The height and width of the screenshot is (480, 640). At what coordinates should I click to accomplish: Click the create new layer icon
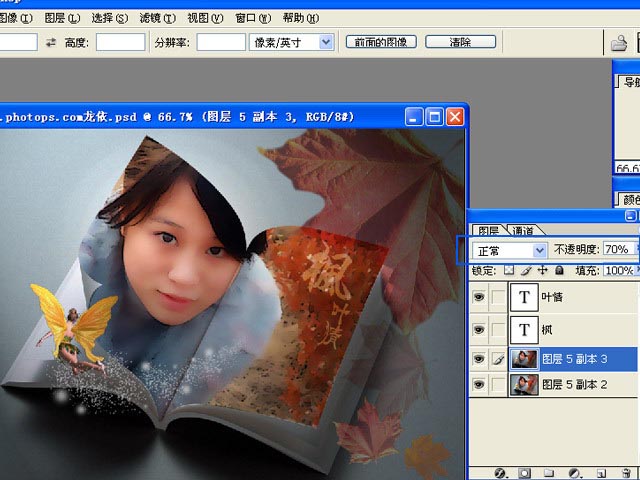click(600, 472)
